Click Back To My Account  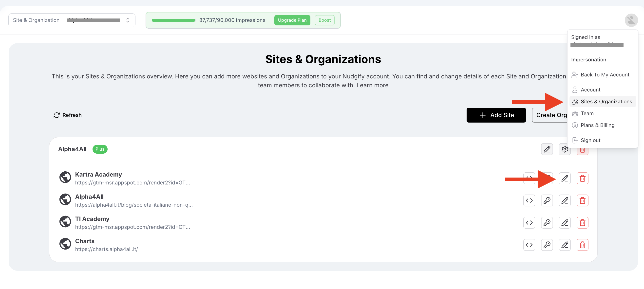tap(605, 75)
